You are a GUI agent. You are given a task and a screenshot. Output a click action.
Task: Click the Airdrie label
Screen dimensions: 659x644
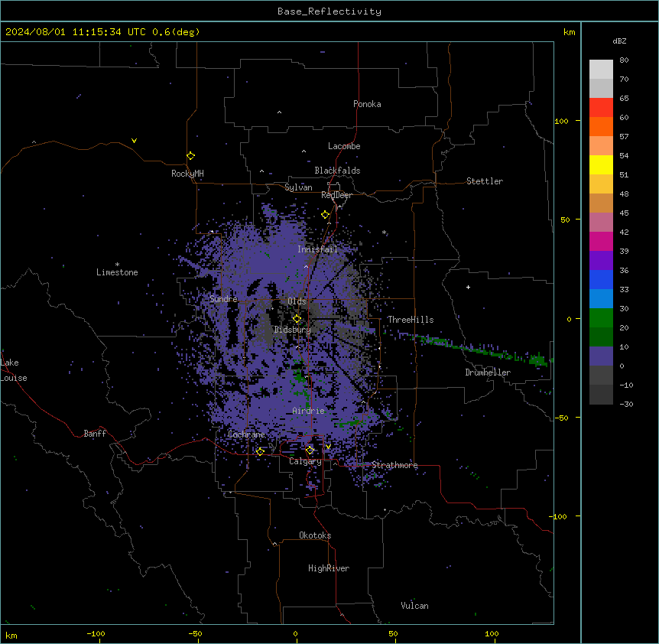tap(308, 411)
